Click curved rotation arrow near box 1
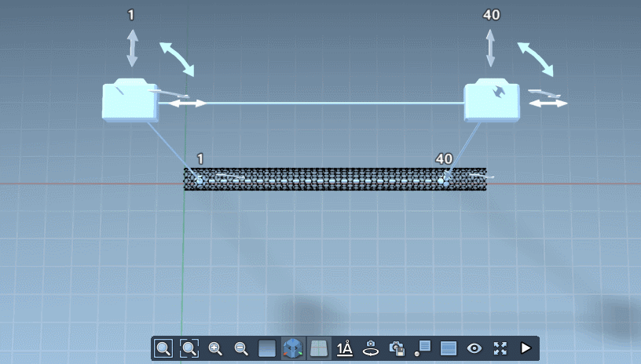This screenshot has height=364, width=641. click(x=177, y=59)
